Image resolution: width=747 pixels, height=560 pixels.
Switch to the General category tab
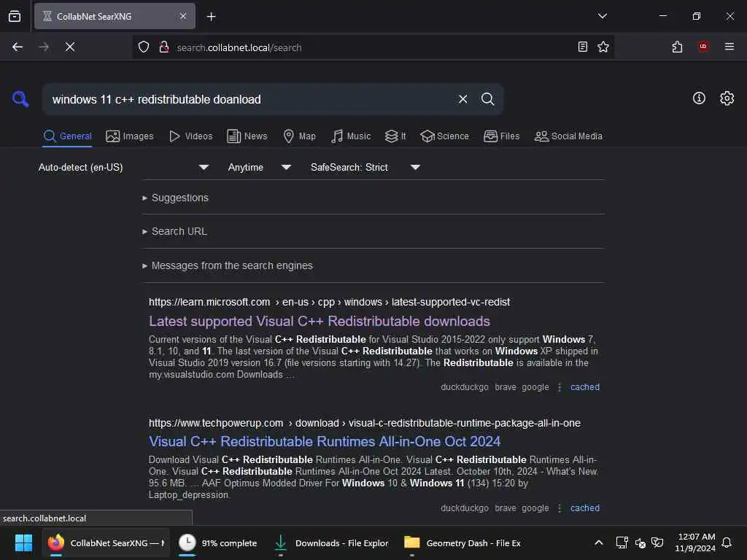pos(67,136)
